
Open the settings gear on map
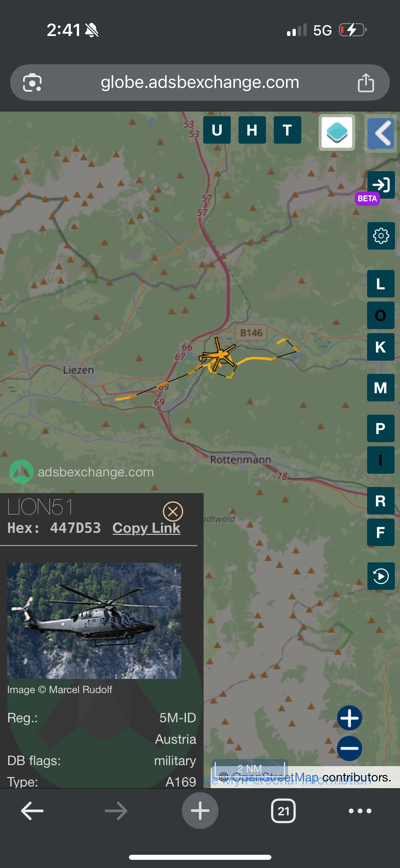pos(381,236)
